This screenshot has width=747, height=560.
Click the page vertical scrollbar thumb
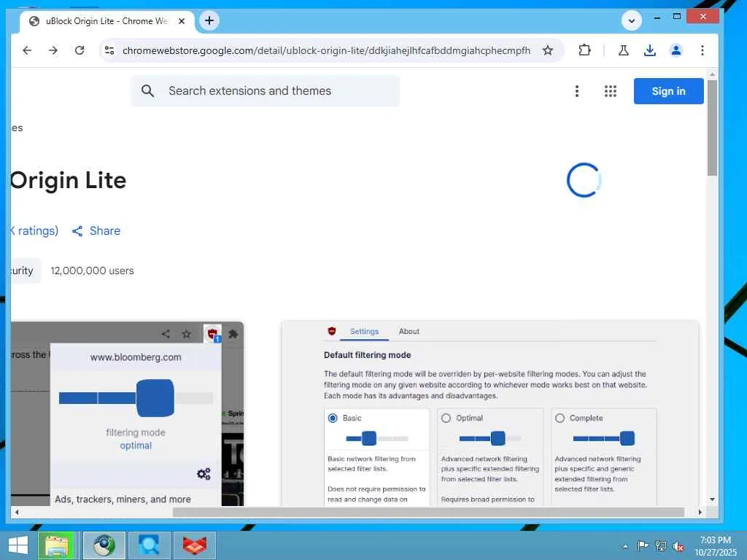712,128
